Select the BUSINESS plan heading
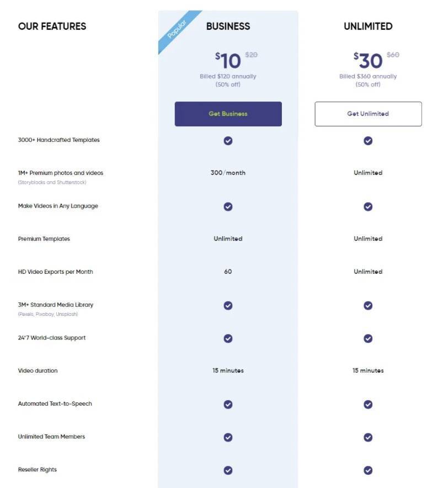The height and width of the screenshot is (488, 448). (228, 26)
